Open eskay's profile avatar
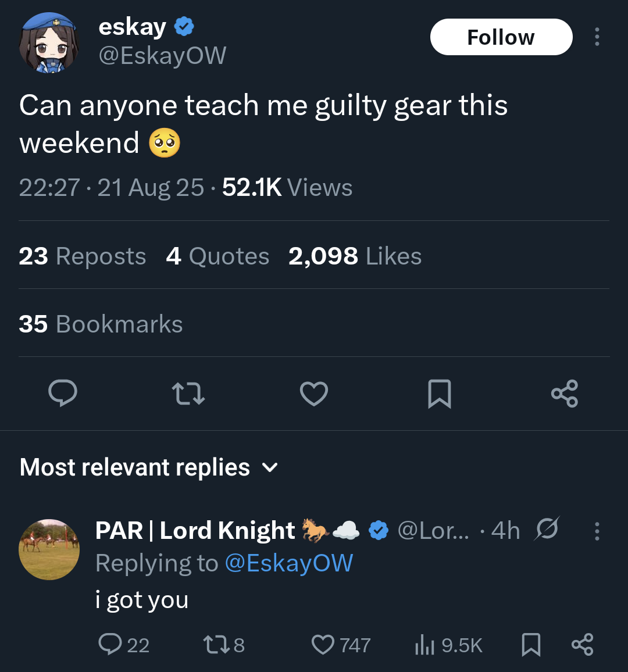This screenshot has height=672, width=628. (49, 43)
